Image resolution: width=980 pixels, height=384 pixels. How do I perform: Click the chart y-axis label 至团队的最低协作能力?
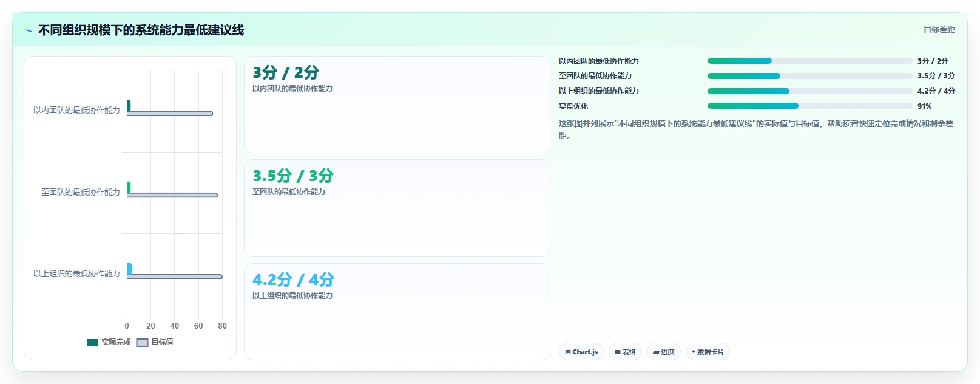coord(81,192)
